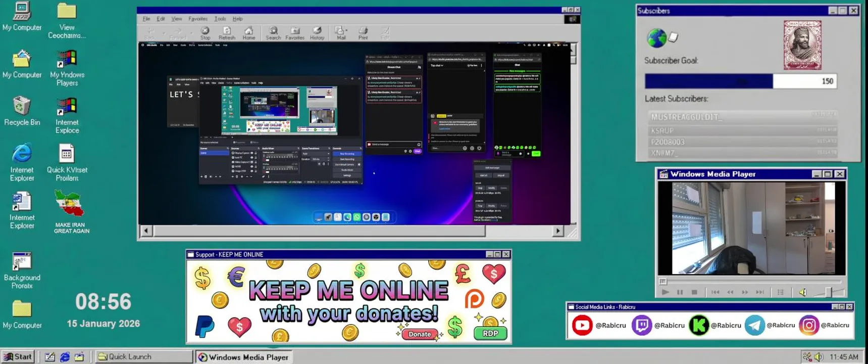This screenshot has width=868, height=364.
Task: Open the playlist button in Media Player
Action: pos(781,292)
